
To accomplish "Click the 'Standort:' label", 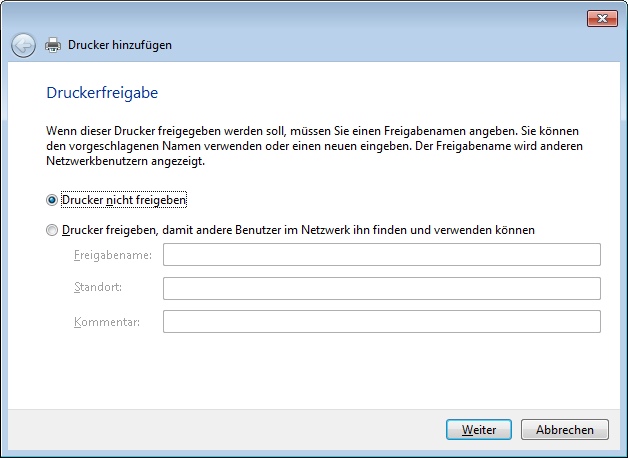I will tap(98, 287).
